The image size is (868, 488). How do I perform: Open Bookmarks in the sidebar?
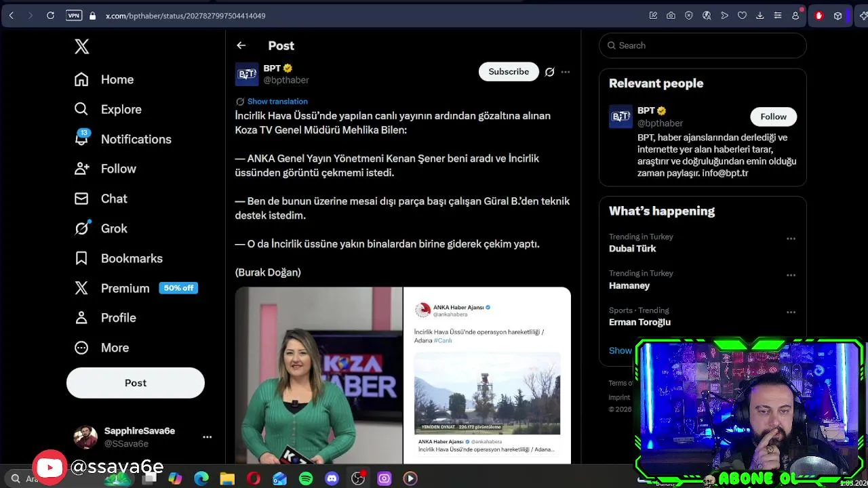click(119, 258)
